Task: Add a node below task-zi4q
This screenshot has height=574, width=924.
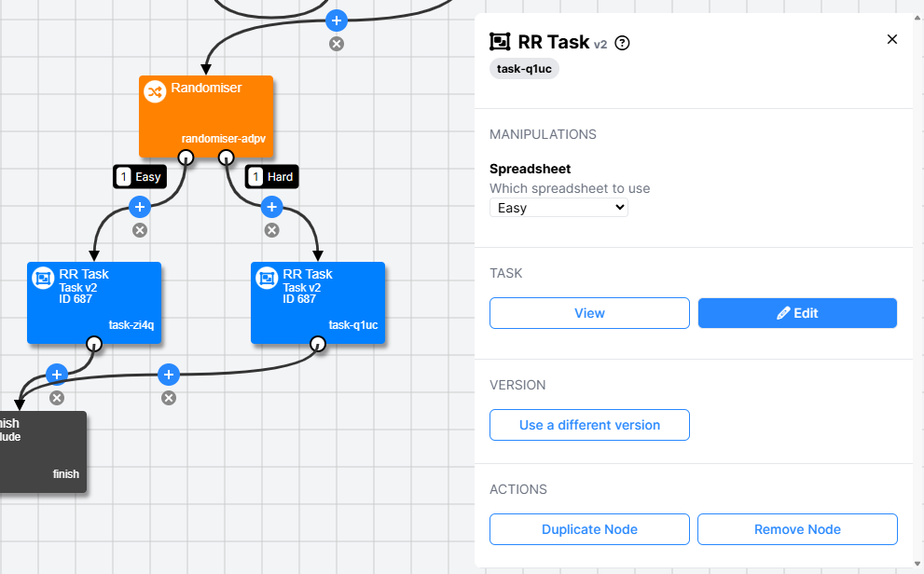Action: point(57,375)
